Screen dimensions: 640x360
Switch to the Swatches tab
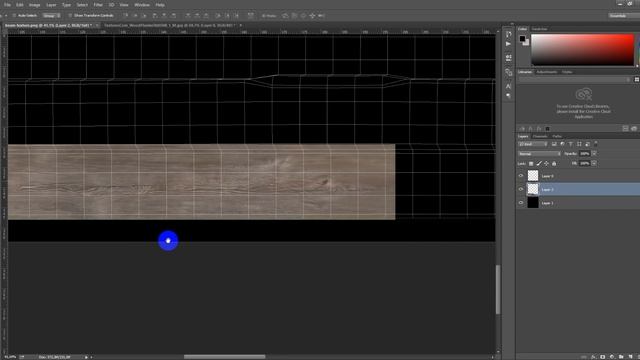[539, 29]
